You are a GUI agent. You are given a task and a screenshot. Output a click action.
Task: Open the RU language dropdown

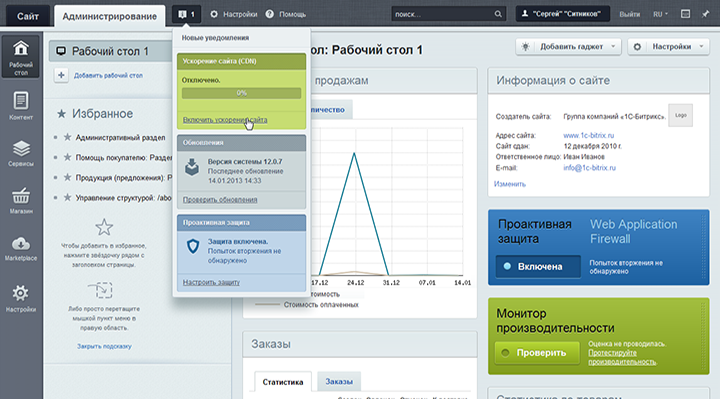660,14
